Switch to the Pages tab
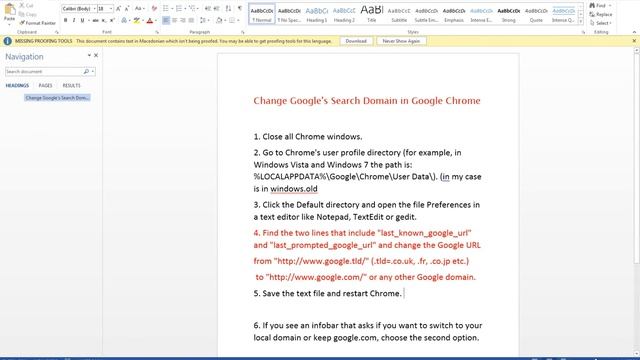Image resolution: width=640 pixels, height=360 pixels. point(45,85)
